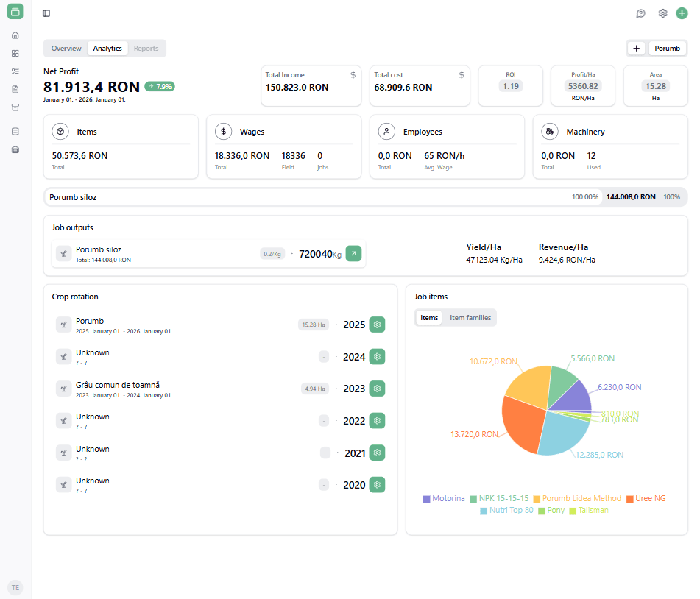Switch pie chart to Item families

pyautogui.click(x=470, y=318)
